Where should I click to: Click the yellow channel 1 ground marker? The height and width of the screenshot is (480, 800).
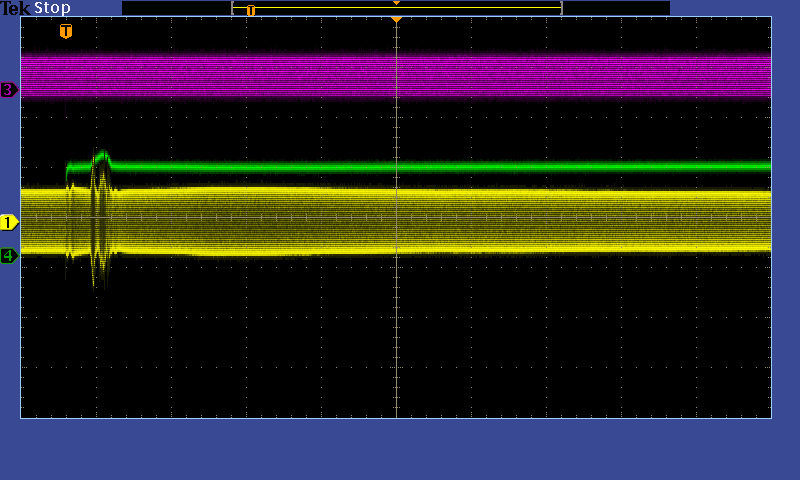[x=9, y=222]
